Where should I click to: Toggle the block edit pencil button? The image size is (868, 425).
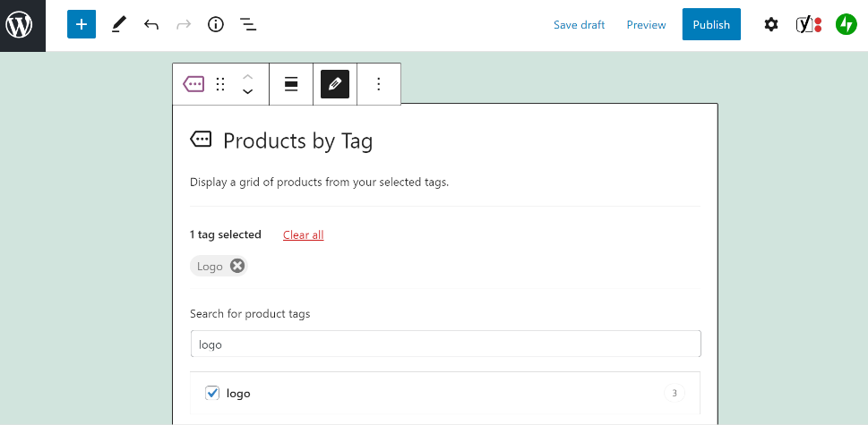[x=335, y=84]
